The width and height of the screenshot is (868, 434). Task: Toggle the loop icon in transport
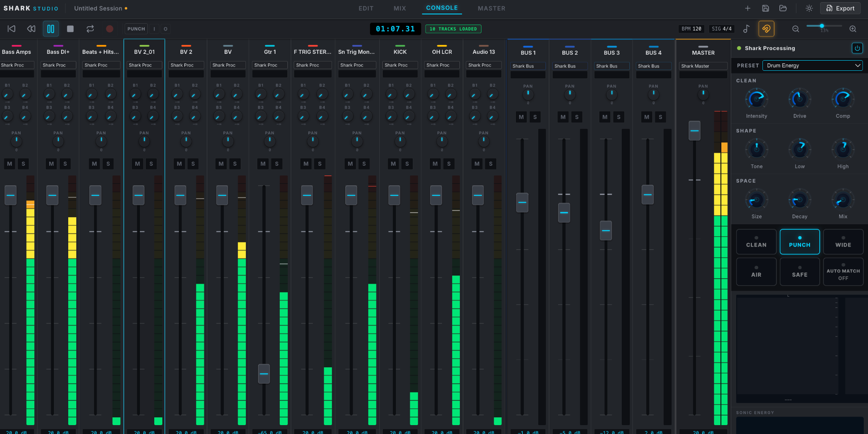(x=90, y=29)
